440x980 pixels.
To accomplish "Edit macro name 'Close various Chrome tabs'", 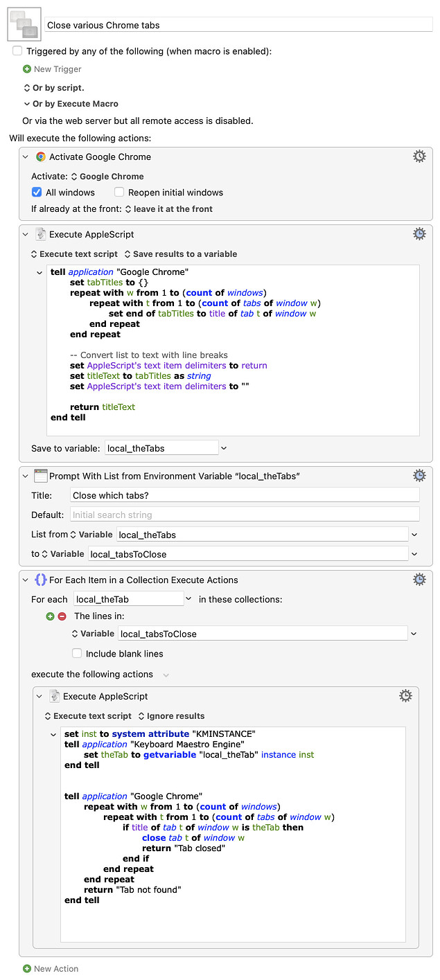I will click(x=239, y=25).
